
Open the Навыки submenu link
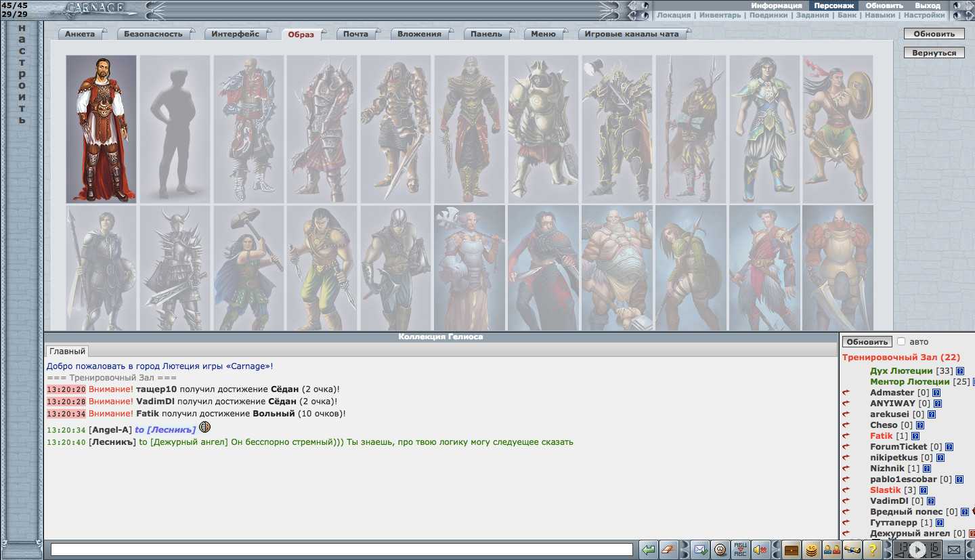[880, 15]
